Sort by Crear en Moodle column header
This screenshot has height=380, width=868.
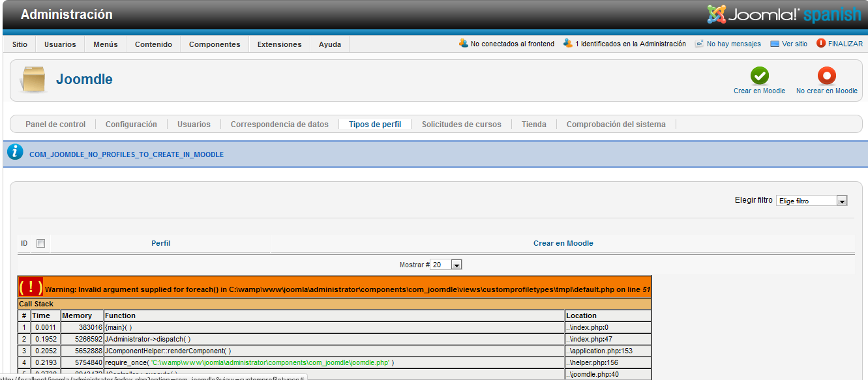click(x=563, y=243)
